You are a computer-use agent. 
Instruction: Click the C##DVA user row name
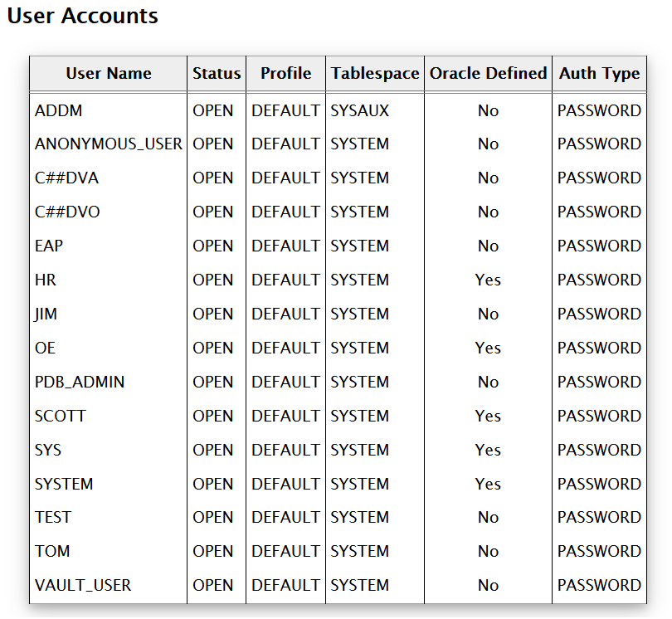coord(67,178)
